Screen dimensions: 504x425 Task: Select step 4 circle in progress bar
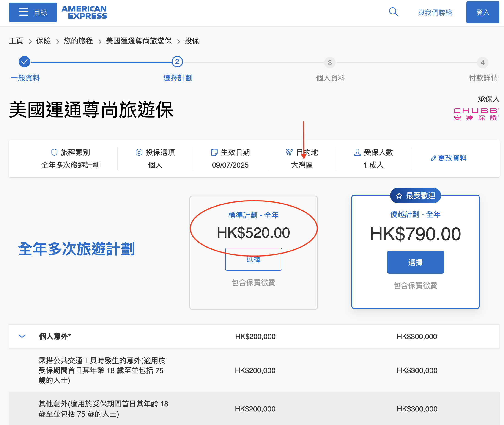[482, 63]
